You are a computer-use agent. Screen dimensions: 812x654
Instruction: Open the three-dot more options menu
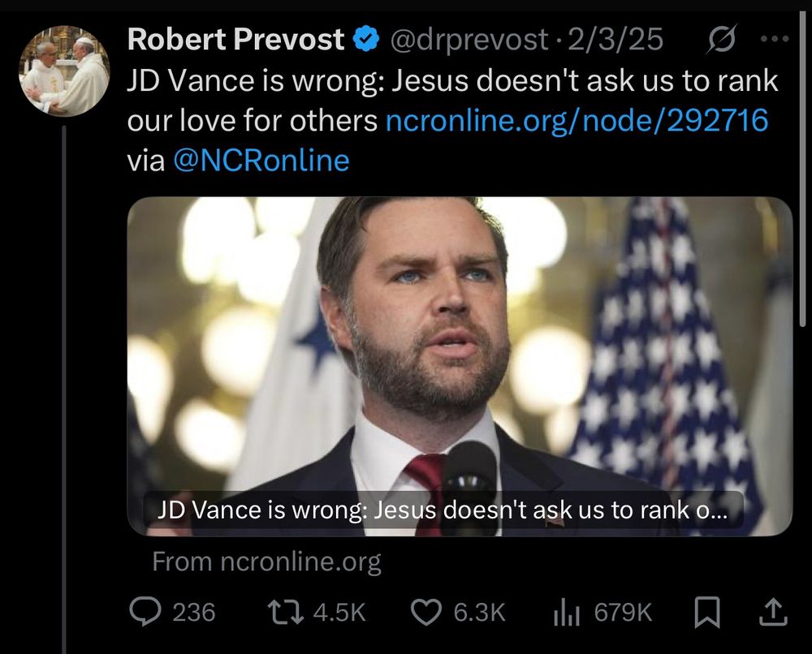click(775, 38)
